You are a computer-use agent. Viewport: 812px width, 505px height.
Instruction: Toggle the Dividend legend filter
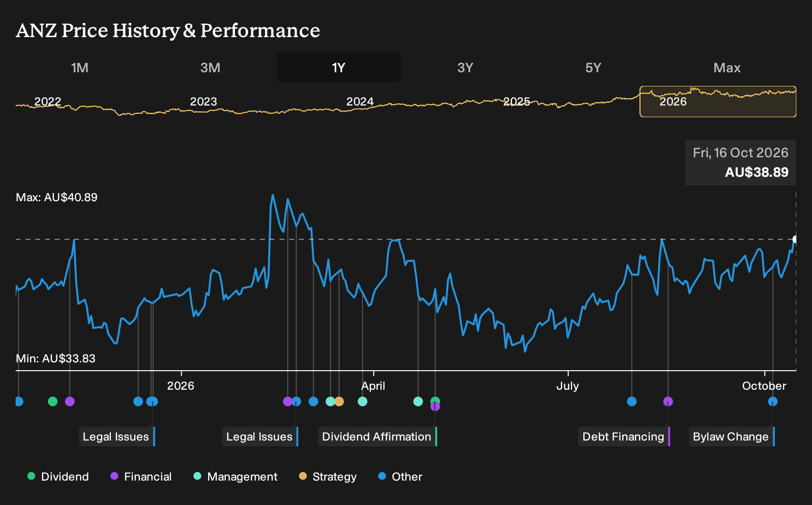[58, 477]
